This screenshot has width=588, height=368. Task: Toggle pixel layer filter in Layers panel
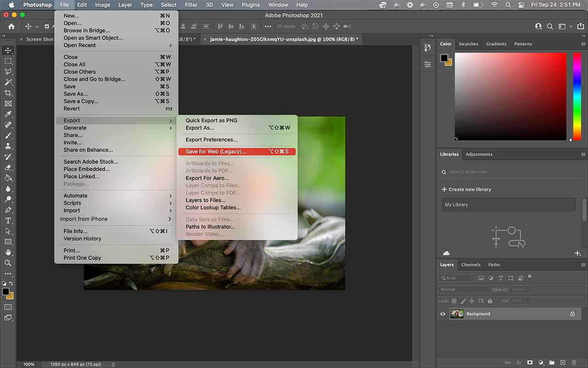481,278
